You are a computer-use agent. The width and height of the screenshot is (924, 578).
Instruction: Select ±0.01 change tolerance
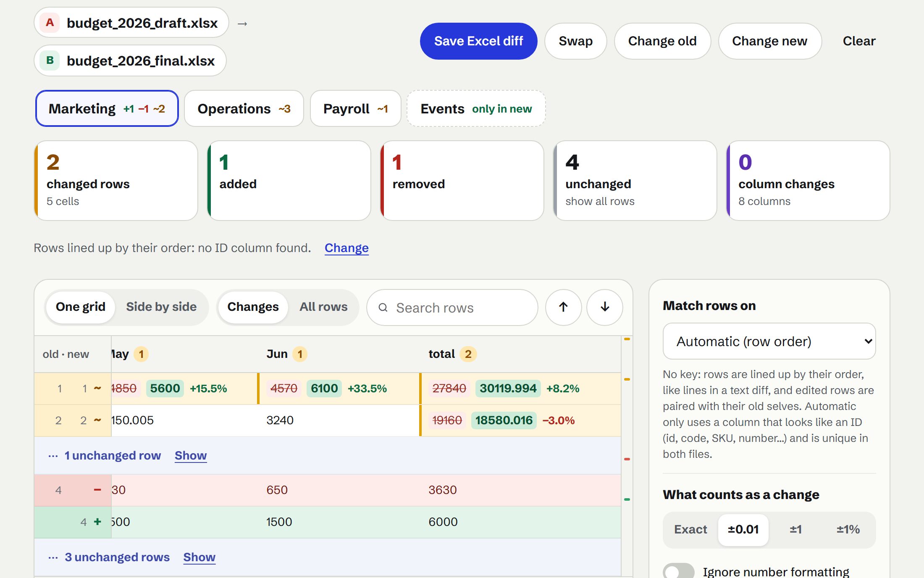pyautogui.click(x=743, y=529)
